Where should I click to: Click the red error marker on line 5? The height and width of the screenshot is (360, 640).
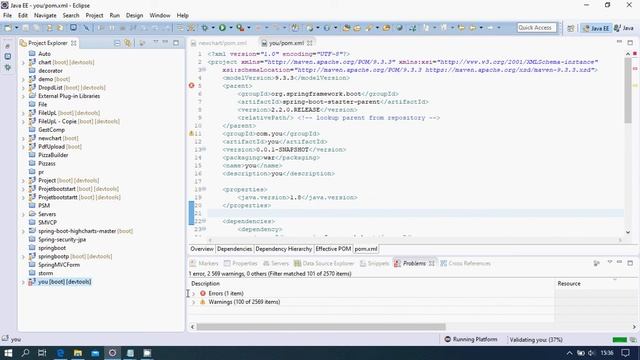tap(191, 86)
